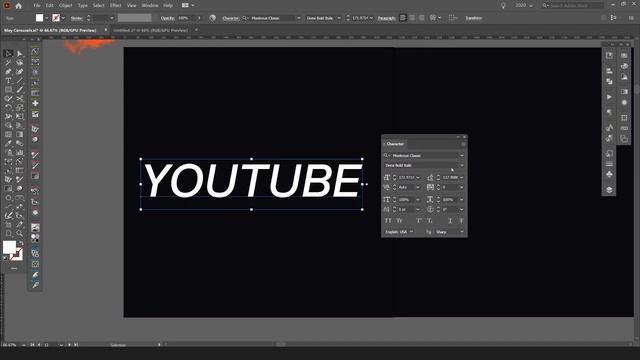Expand font style dropdown in Character panel
Image resolution: width=640 pixels, height=360 pixels.
[462, 165]
